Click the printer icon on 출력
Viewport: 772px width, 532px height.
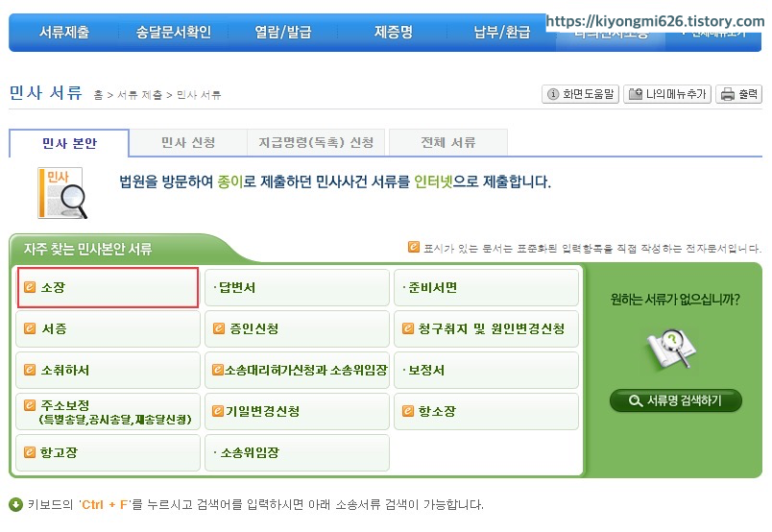(x=728, y=94)
